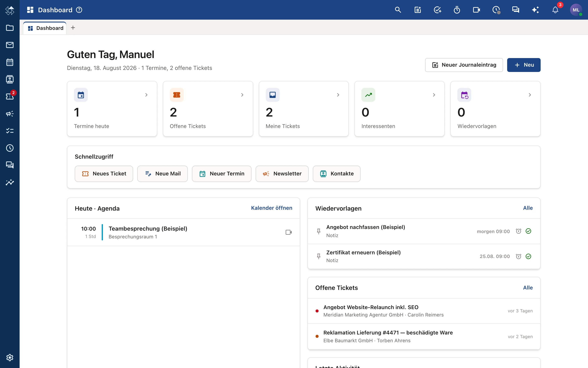Click Kalender öffnen link
The image size is (588, 368).
[272, 208]
